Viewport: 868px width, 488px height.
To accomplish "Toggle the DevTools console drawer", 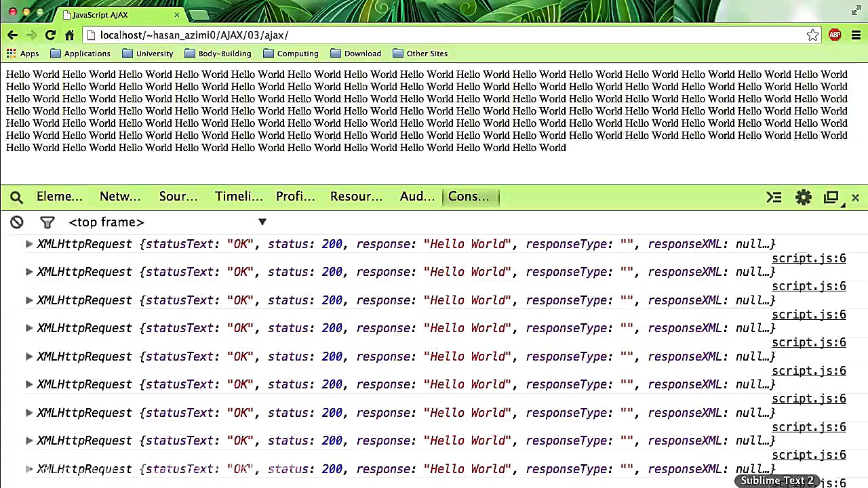I will [x=774, y=197].
